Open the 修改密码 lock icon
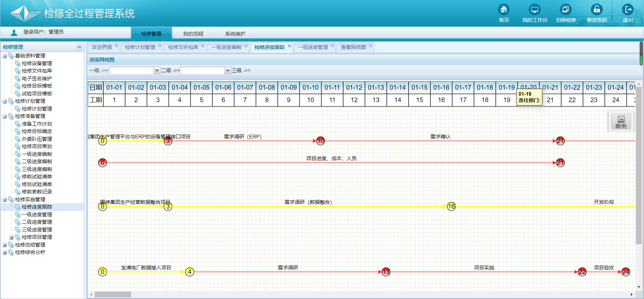This screenshot has height=299, width=644. click(x=597, y=10)
